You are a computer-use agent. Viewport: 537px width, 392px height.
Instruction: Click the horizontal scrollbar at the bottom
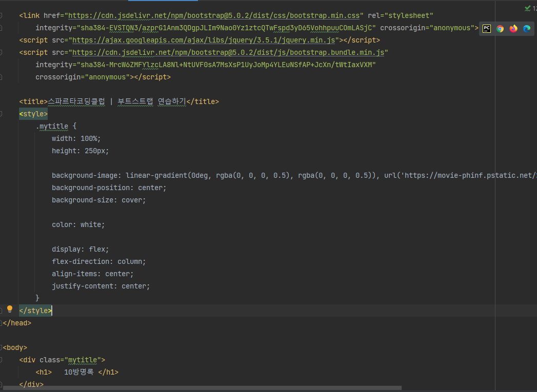(x=202, y=388)
